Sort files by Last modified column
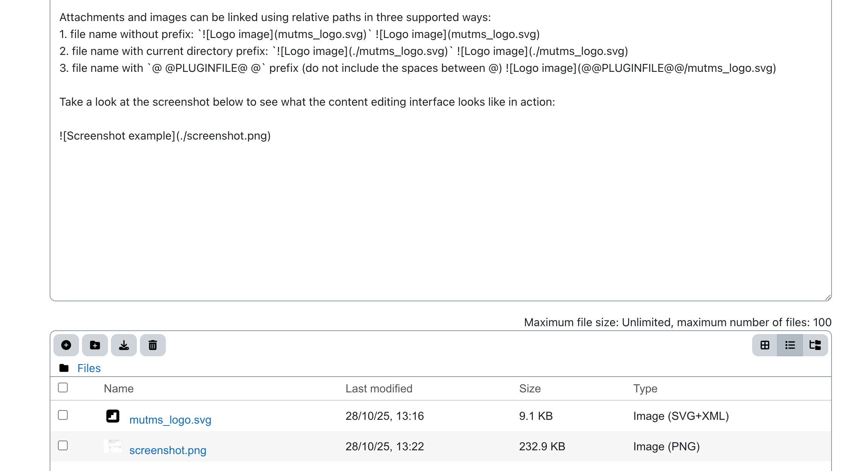This screenshot has height=471, width=868. coord(379,389)
